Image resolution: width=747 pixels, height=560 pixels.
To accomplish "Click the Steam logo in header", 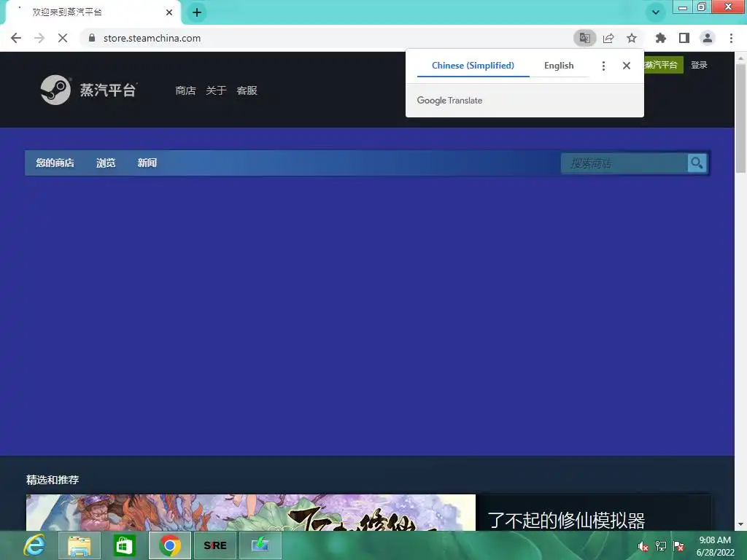I will pos(88,90).
